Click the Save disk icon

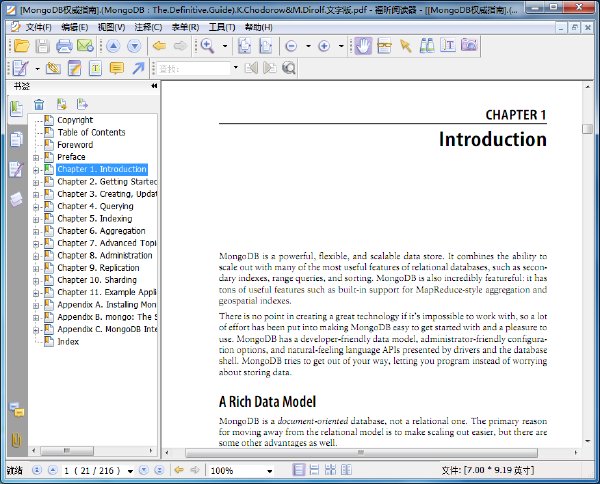pos(42,46)
